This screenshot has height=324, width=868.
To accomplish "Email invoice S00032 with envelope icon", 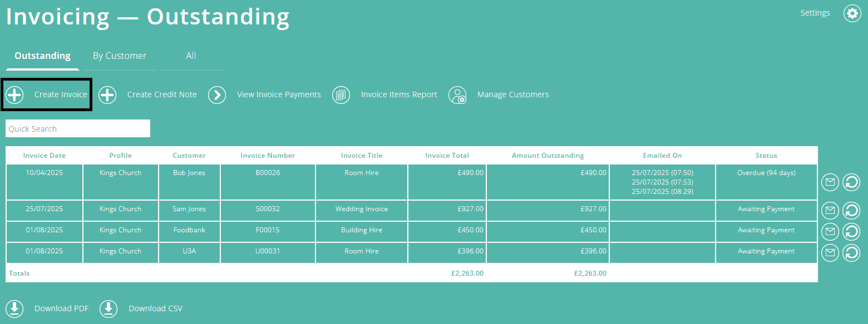I will (830, 210).
